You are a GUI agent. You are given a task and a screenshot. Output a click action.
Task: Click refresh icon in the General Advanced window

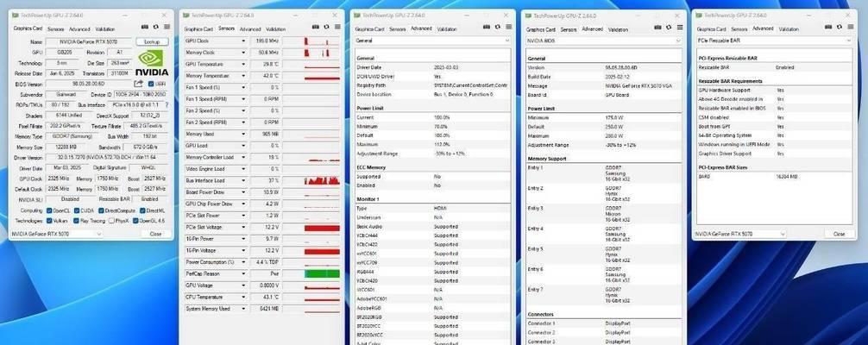pyautogui.click(x=498, y=27)
